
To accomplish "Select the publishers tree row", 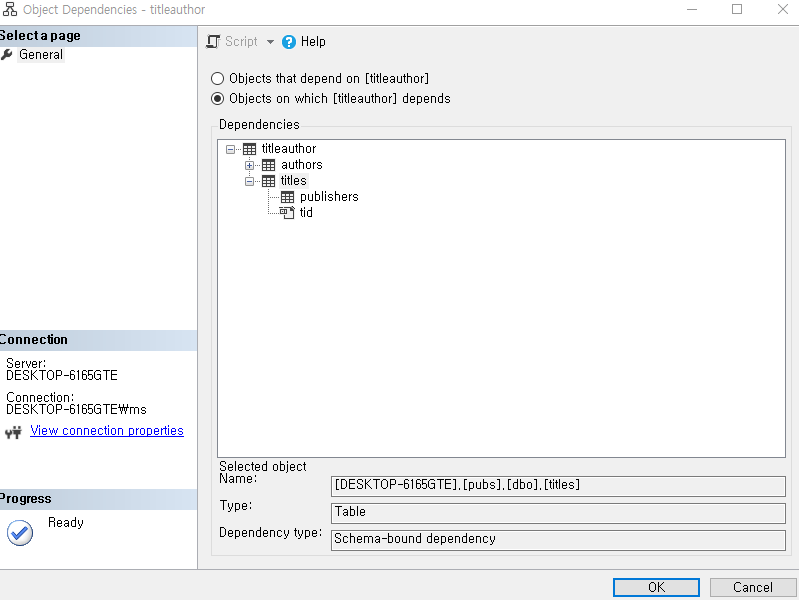I will click(x=329, y=197).
